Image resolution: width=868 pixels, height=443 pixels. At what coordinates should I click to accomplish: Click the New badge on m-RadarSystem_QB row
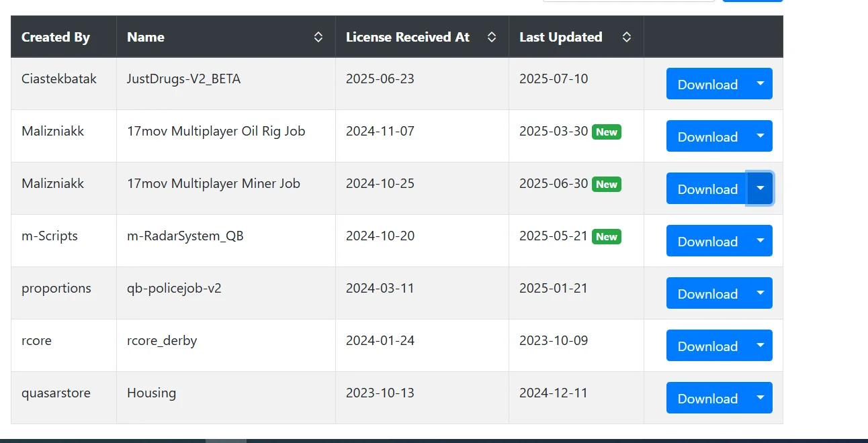[607, 237]
